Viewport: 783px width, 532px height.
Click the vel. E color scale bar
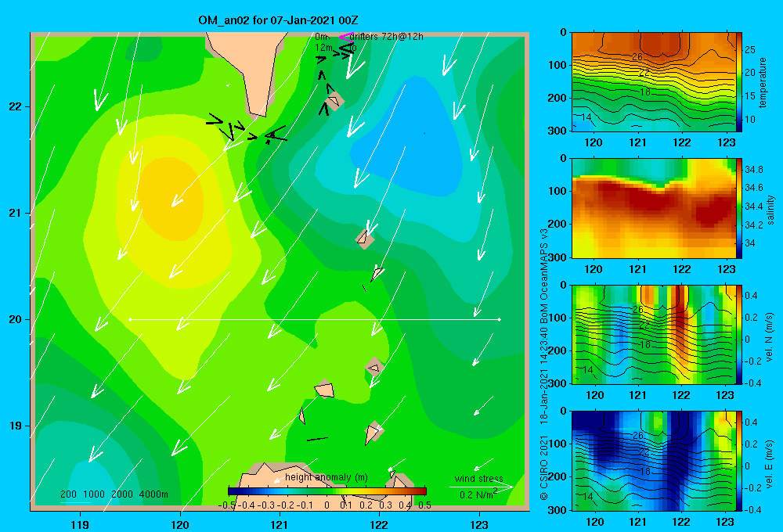pos(739,461)
